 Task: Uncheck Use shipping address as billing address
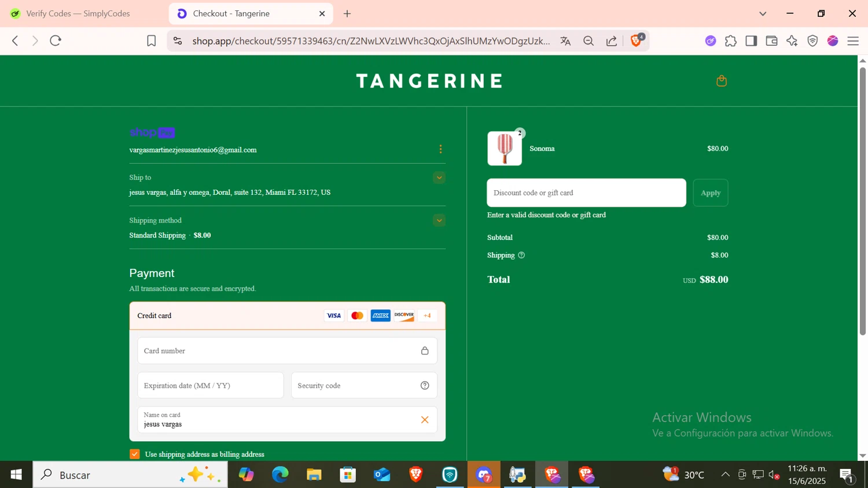click(x=135, y=454)
